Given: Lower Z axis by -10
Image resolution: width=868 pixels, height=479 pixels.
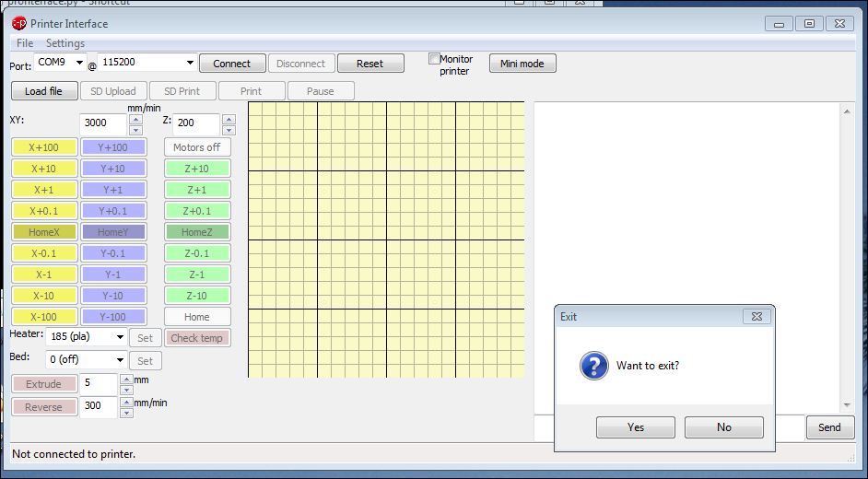Looking at the screenshot, I should 197,296.
